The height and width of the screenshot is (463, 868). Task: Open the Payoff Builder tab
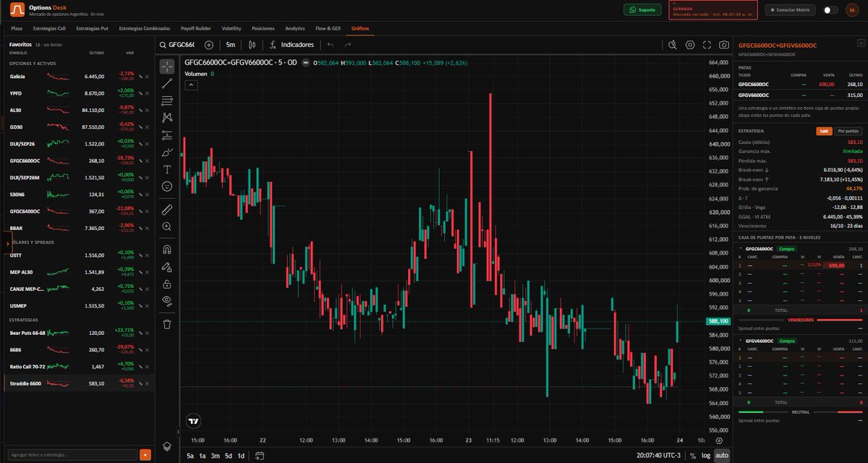pos(196,28)
